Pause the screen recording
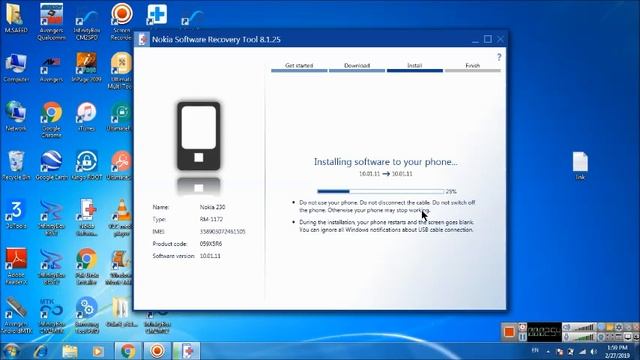 pos(522,337)
